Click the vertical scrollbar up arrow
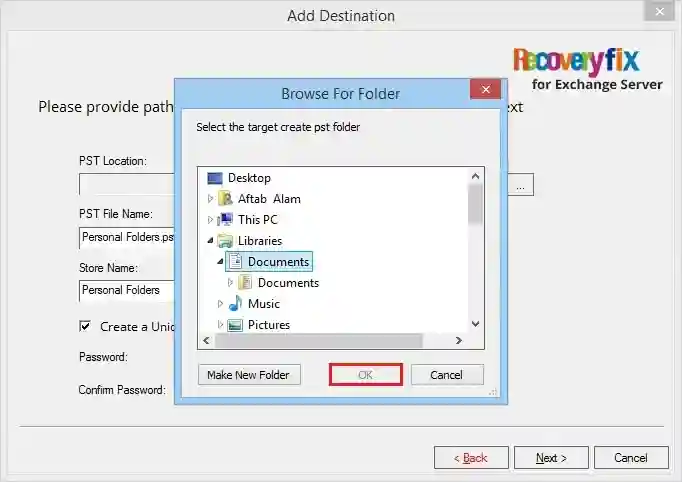This screenshot has height=482, width=682. pos(475,176)
